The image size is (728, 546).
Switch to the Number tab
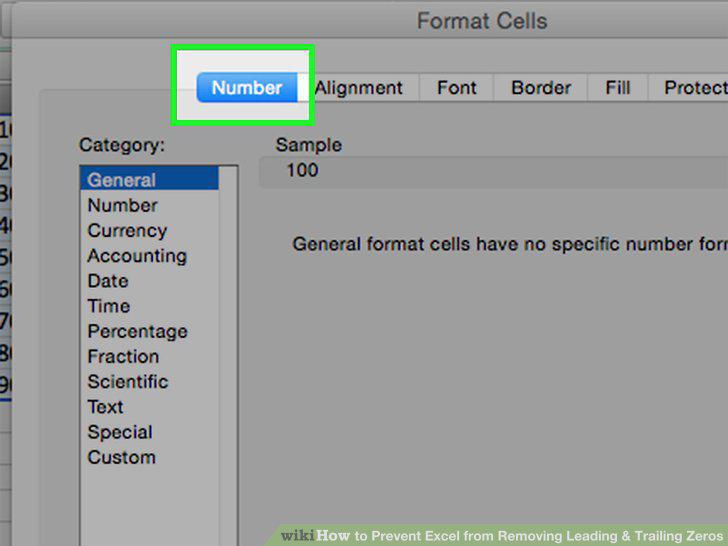[247, 87]
